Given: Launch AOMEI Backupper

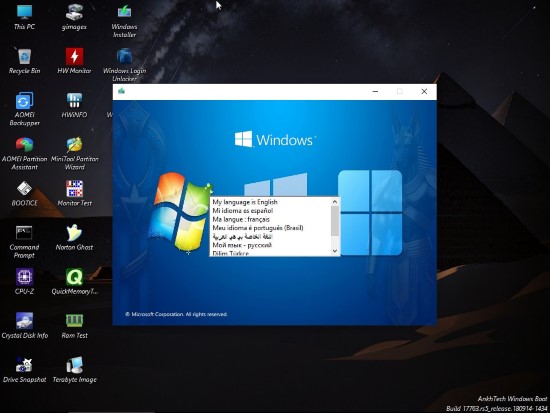Looking at the screenshot, I should pyautogui.click(x=24, y=109).
